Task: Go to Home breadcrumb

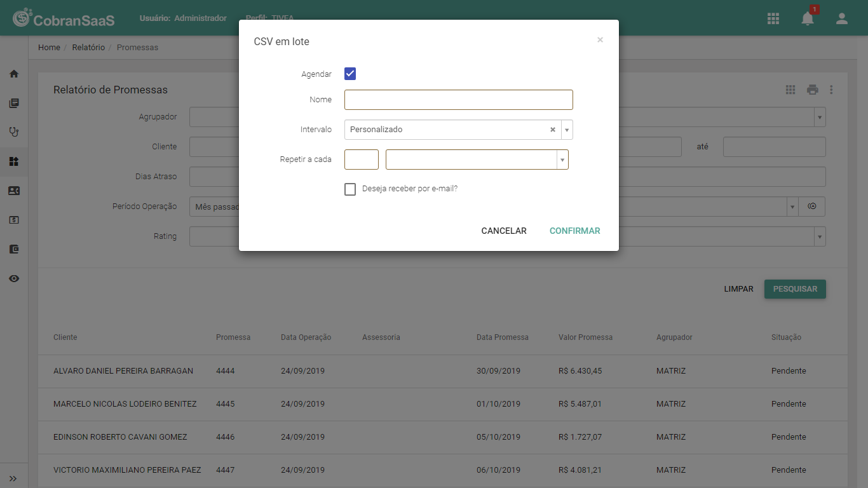Action: coord(49,48)
